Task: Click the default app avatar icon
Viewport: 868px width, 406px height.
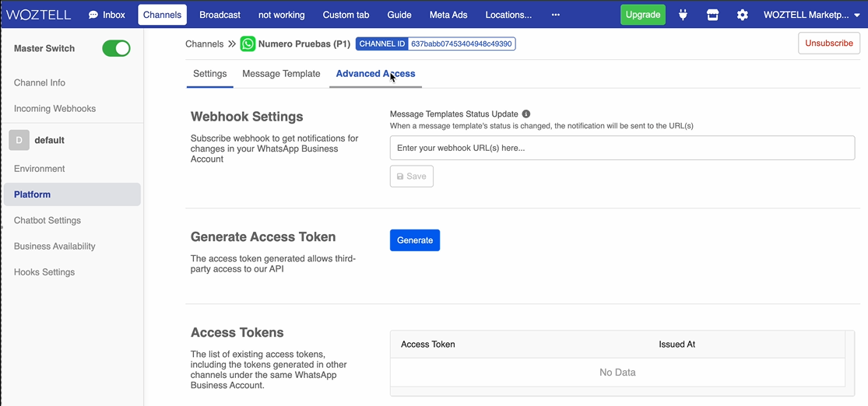Action: 19,140
